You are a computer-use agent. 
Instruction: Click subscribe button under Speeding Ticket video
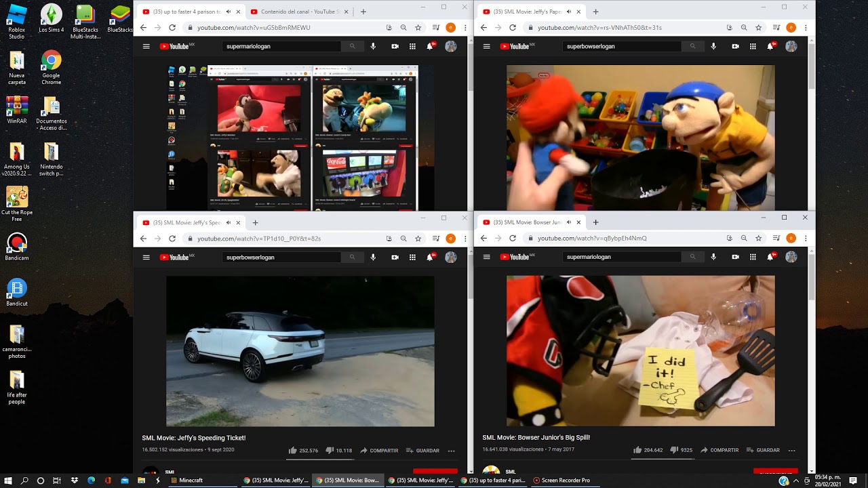pos(435,471)
